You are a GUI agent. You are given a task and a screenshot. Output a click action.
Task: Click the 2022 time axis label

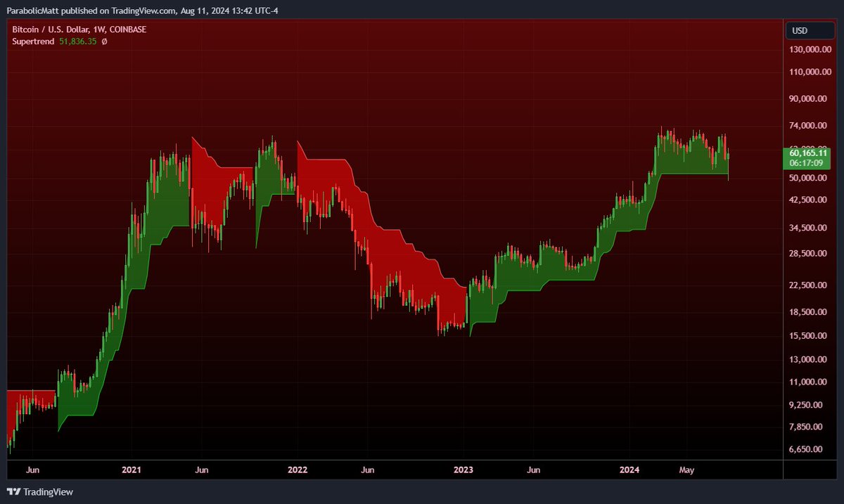[x=298, y=470]
